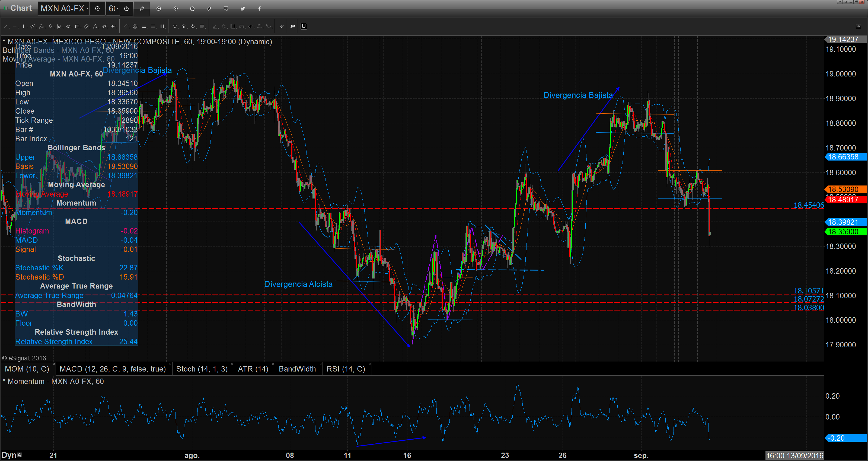
Task: Click the Momentum -0.20 axis tag
Action: click(846, 438)
